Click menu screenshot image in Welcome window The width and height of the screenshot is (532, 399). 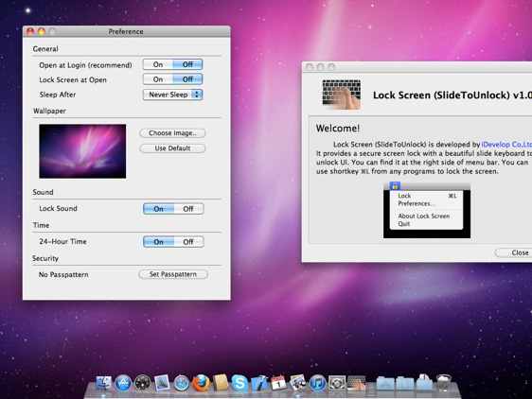click(x=427, y=210)
